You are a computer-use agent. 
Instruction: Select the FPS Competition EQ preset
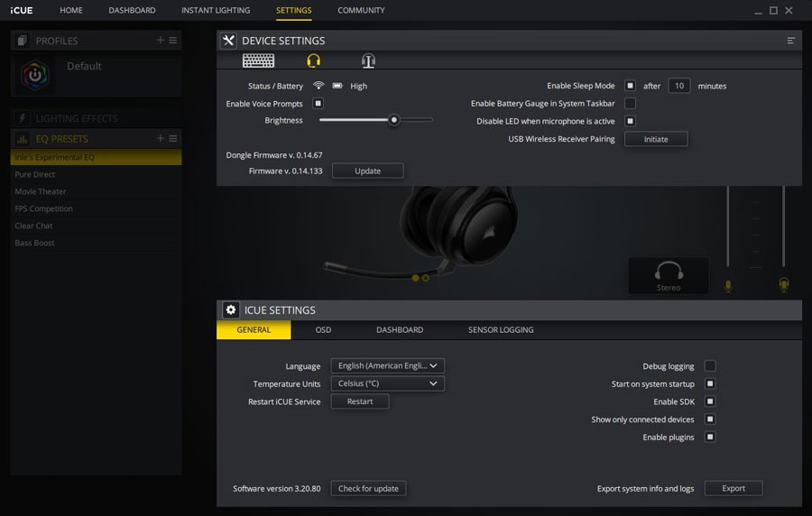96,208
